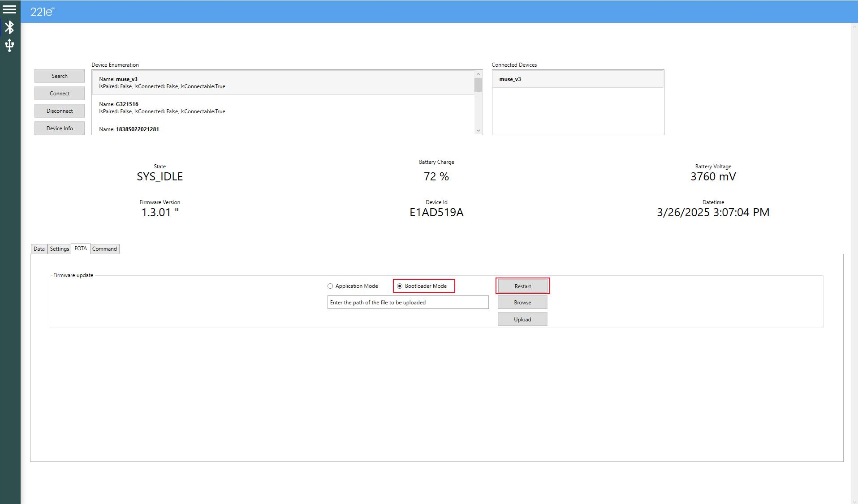
Task: Switch to the Settings tab
Action: (x=59, y=249)
